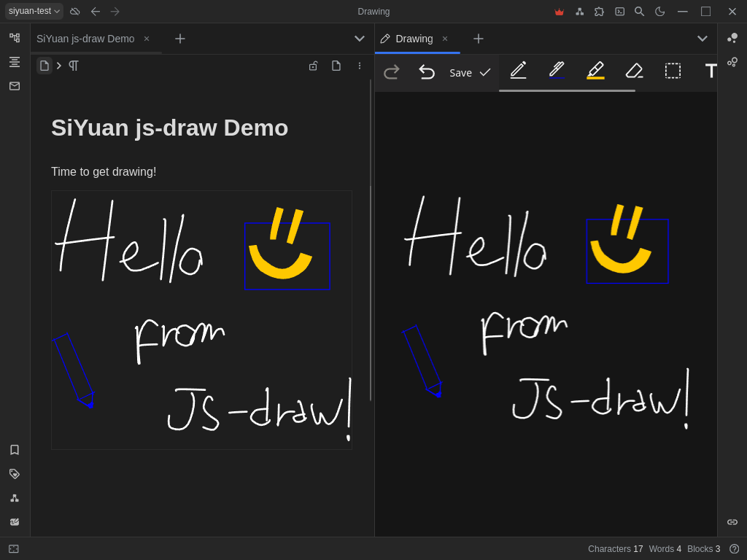The height and width of the screenshot is (560, 747).
Task: Toggle document lock editing mode
Action: pyautogui.click(x=313, y=66)
